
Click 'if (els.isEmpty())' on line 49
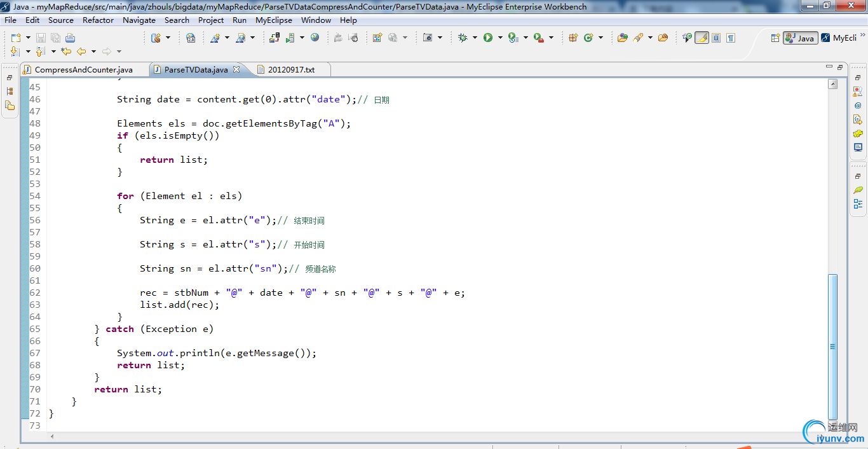click(168, 135)
